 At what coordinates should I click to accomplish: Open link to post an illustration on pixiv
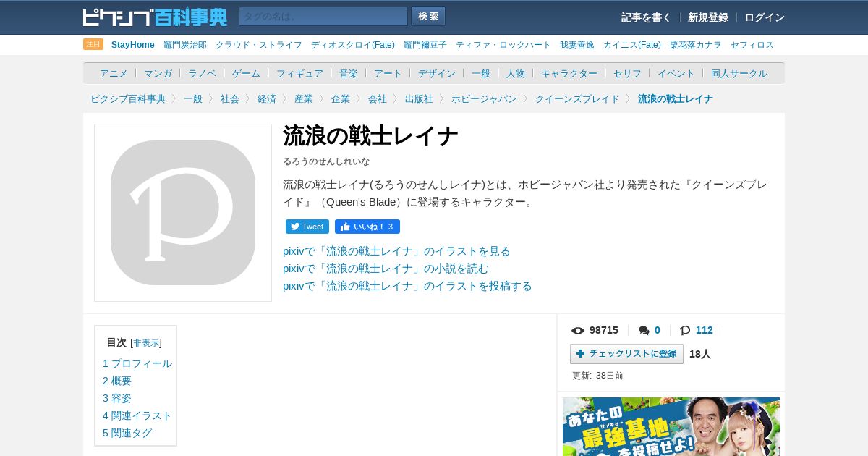(407, 286)
